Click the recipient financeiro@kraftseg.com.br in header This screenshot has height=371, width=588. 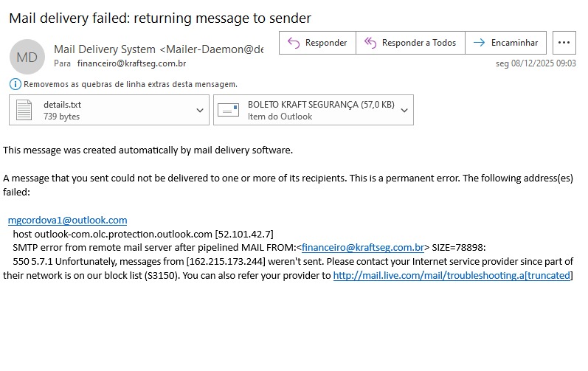(131, 63)
